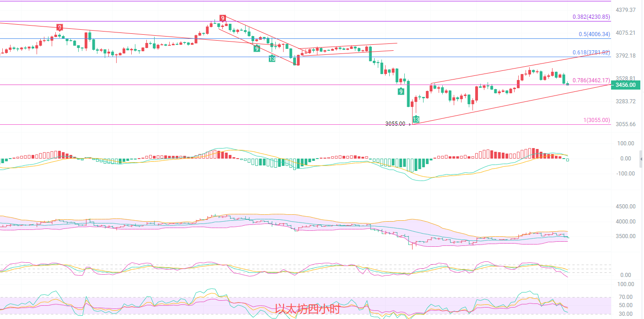Screen dimensions: 644x319
Task: Click the last small green candlestick on the price chart
Action: point(568,84)
